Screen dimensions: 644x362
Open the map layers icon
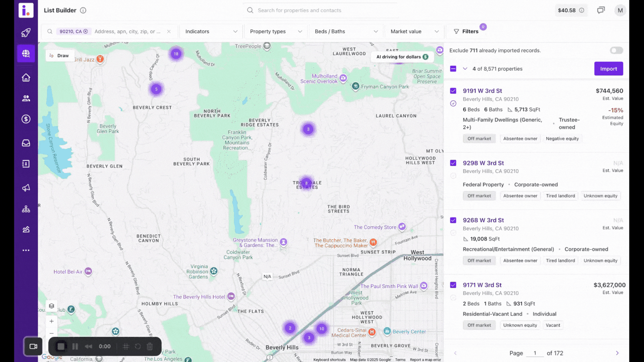pyautogui.click(x=52, y=306)
